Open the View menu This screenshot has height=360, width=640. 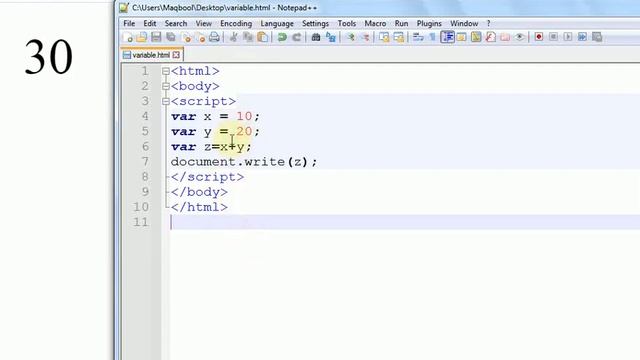(x=203, y=24)
